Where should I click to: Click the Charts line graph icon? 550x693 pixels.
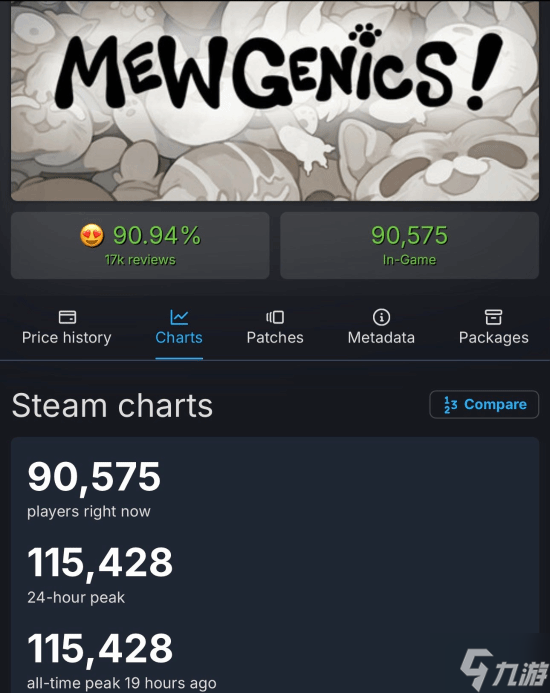coord(179,317)
